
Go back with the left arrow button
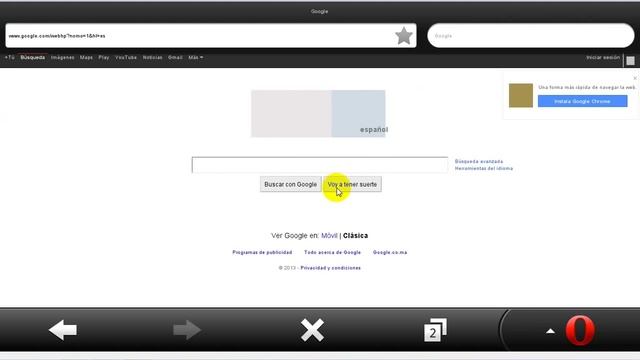tap(62, 330)
